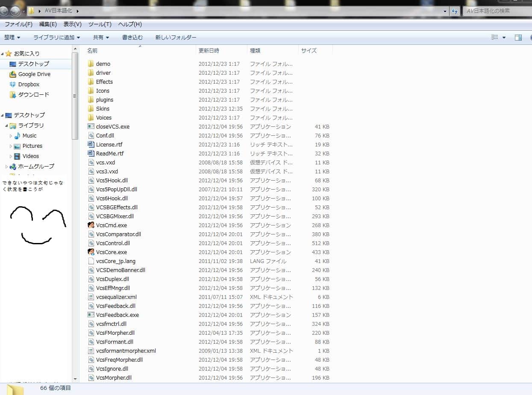Open the 整理 dropdown menu

click(12, 38)
